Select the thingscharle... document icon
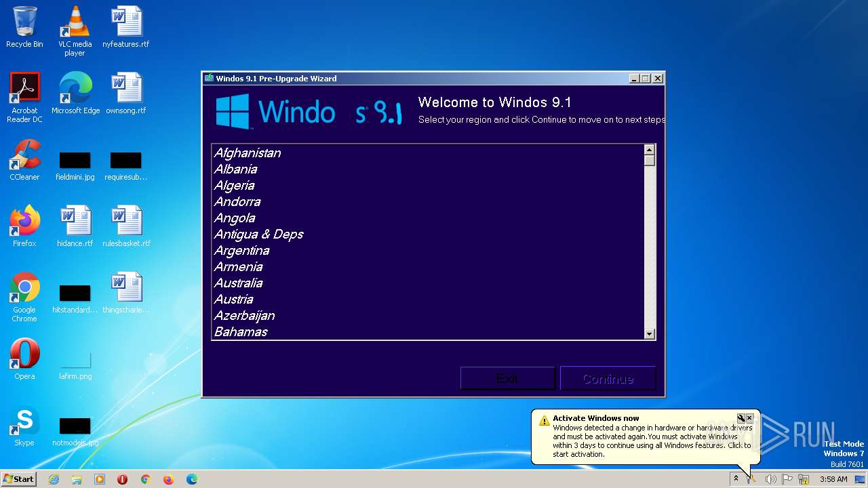 click(x=126, y=293)
